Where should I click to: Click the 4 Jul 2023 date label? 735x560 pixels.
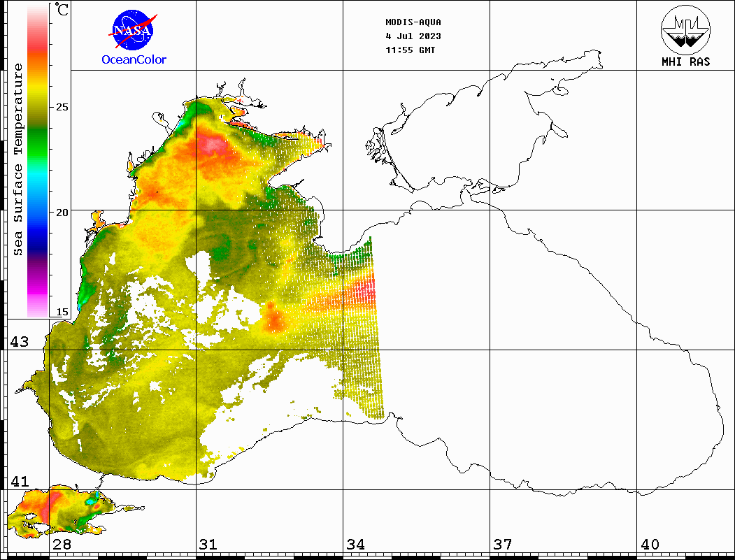[413, 36]
